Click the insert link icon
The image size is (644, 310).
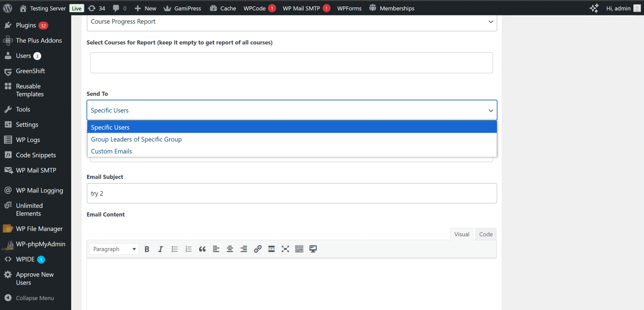click(258, 249)
